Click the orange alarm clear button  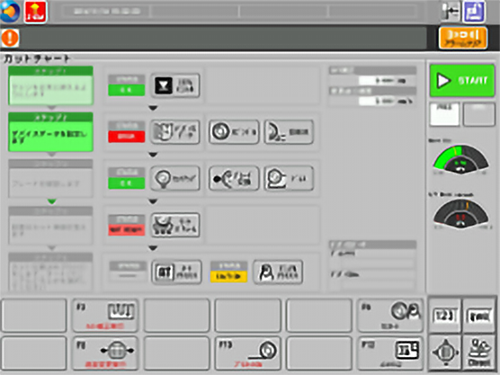click(x=463, y=38)
